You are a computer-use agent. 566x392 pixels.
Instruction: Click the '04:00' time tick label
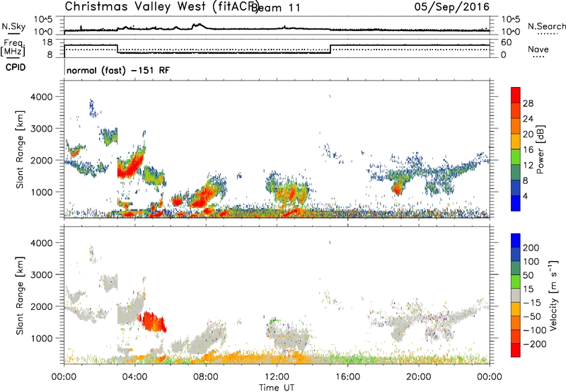pyautogui.click(x=134, y=377)
